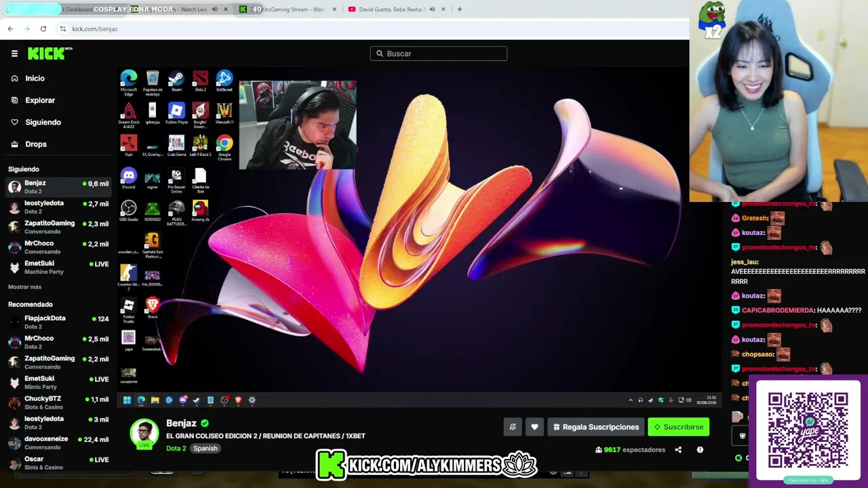Launch Steam from the desktop
The image size is (868, 488).
(x=176, y=81)
